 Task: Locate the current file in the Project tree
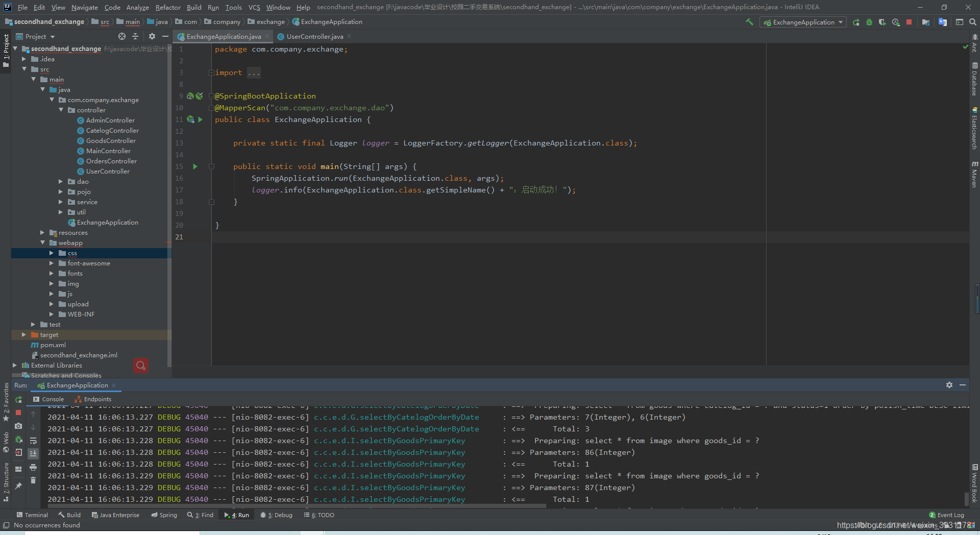[x=122, y=36]
